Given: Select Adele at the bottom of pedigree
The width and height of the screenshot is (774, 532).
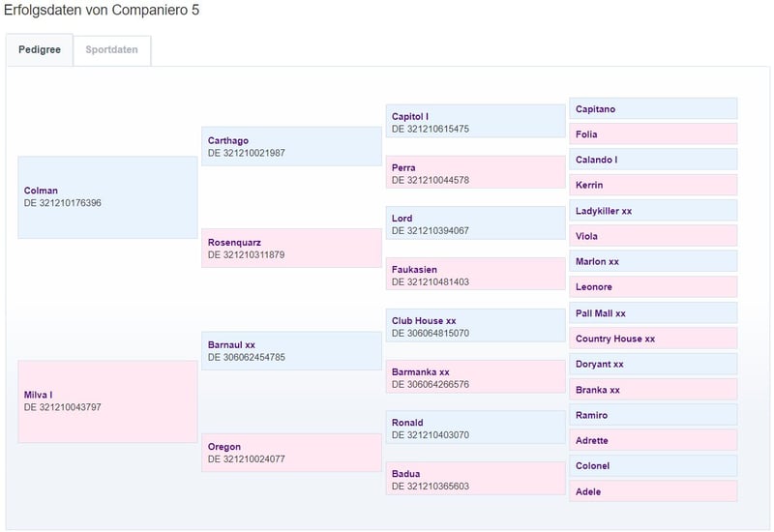Looking at the screenshot, I should (653, 491).
